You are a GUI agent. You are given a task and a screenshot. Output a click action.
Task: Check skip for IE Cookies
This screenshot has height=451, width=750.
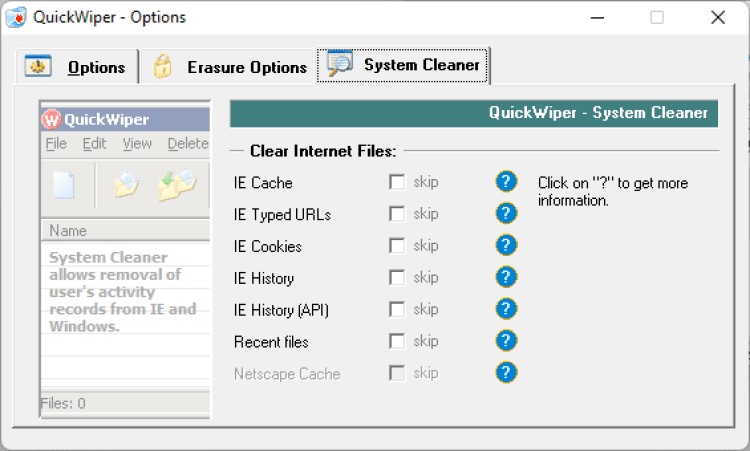pyautogui.click(x=397, y=246)
